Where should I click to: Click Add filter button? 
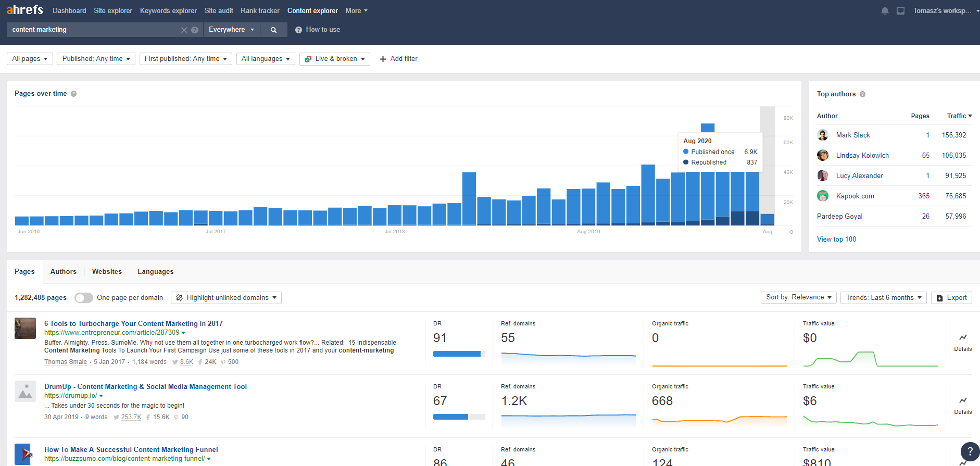[399, 59]
